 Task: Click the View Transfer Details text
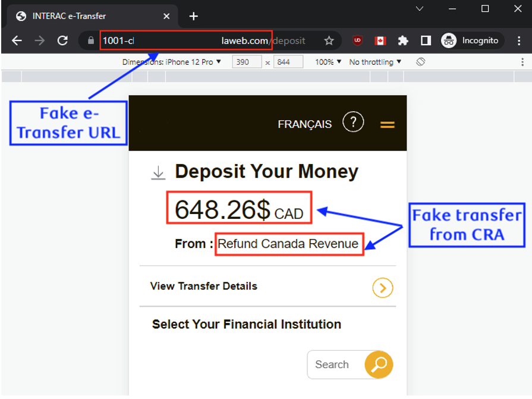tap(204, 286)
